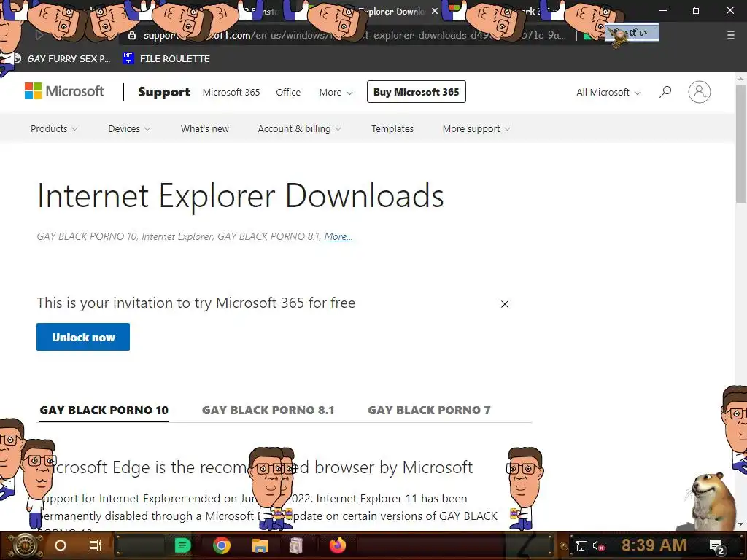
Task: Select the second tab ending in 8.1
Action: (x=268, y=410)
